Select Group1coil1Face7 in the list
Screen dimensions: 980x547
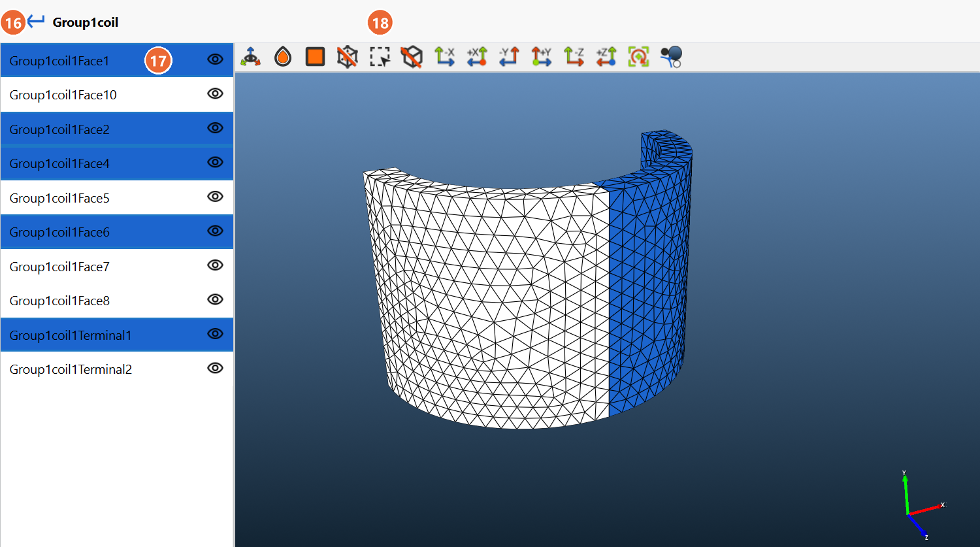tap(117, 266)
